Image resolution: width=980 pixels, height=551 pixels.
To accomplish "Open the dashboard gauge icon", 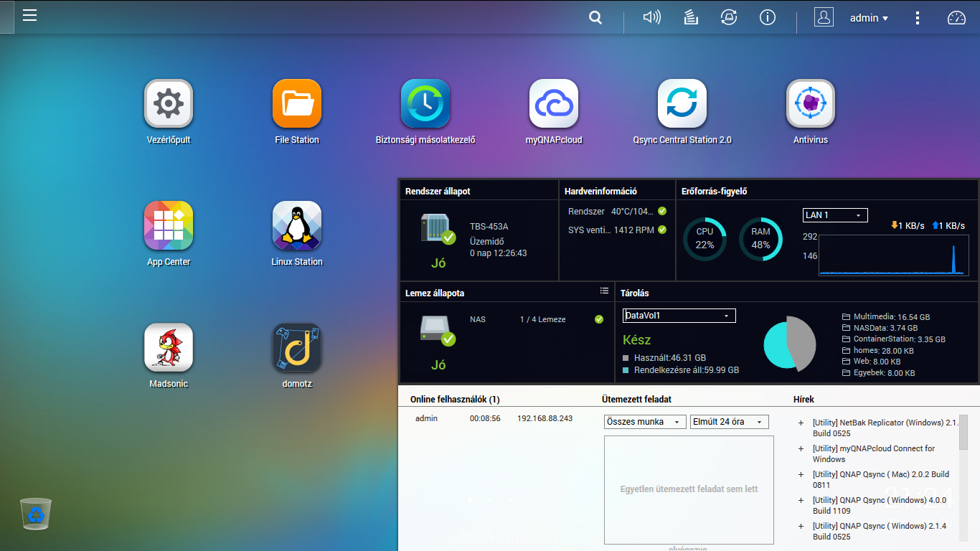I will (x=956, y=17).
